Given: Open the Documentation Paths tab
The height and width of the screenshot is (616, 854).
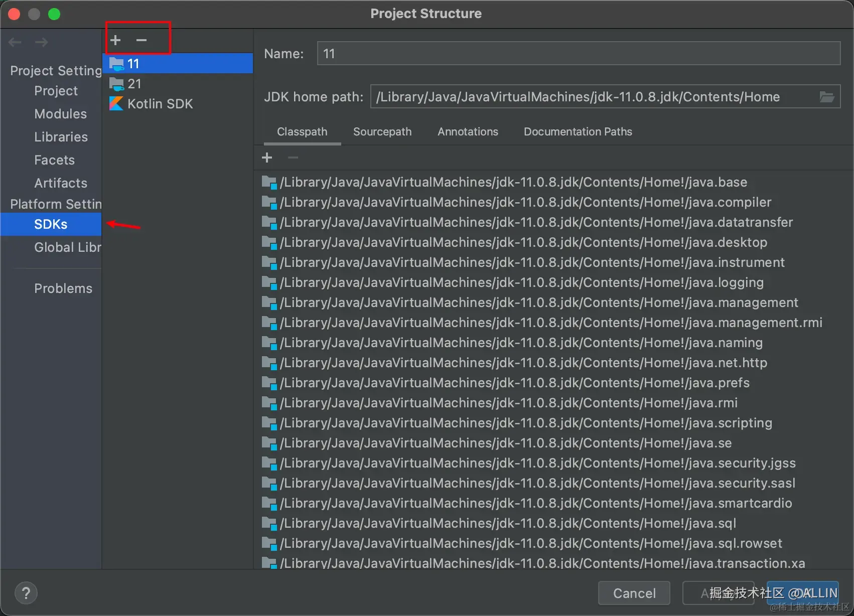Looking at the screenshot, I should [578, 132].
